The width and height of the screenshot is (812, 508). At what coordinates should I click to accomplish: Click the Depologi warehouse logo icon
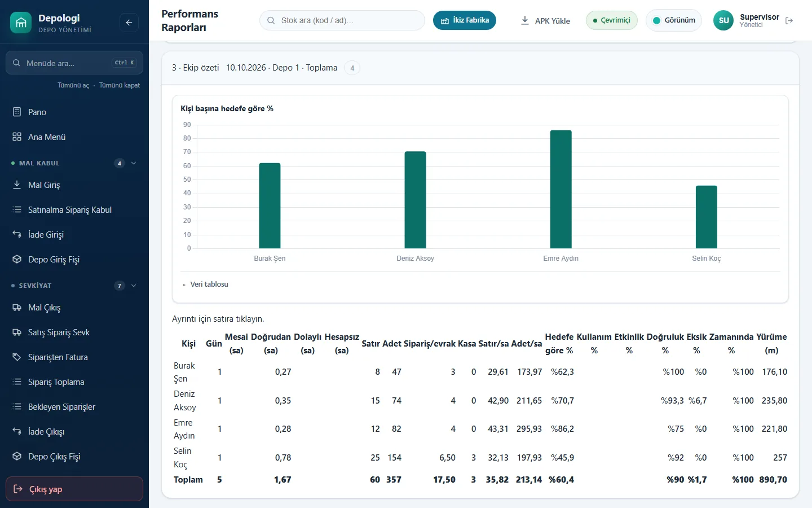coord(21,23)
